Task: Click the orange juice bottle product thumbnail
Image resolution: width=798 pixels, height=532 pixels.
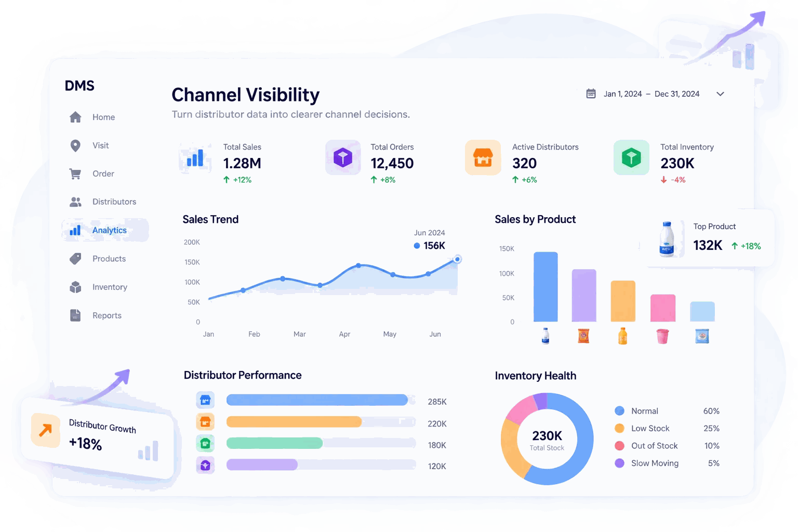Action: point(622,336)
